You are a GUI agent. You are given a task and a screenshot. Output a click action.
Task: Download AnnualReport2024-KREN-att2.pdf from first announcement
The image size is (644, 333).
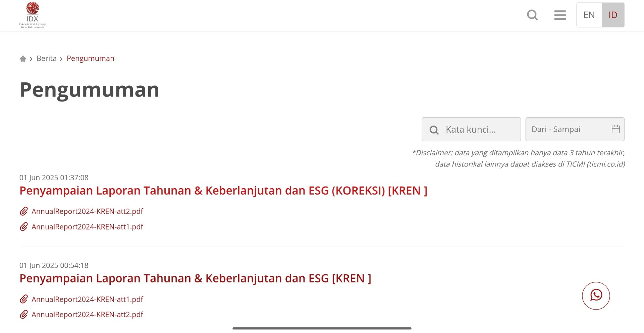[87, 211]
